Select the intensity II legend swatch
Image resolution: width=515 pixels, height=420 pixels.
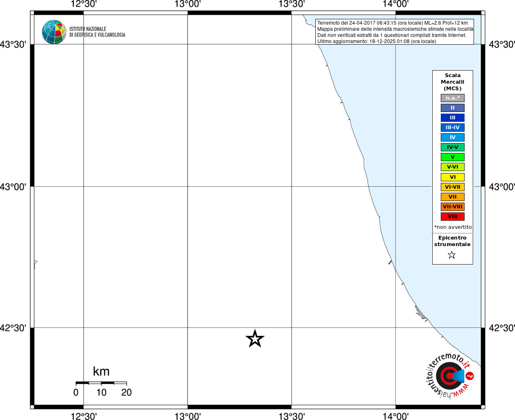[x=453, y=108]
